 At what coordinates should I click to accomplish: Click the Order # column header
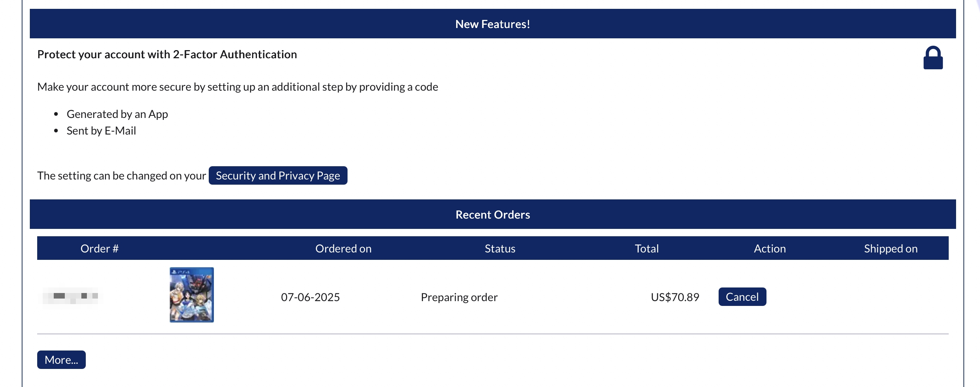point(99,248)
